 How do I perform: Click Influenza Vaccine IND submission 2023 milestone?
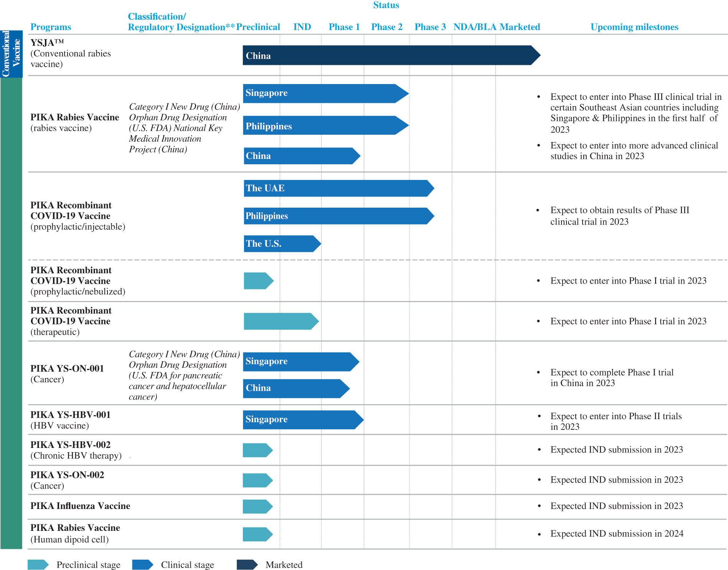point(617,506)
